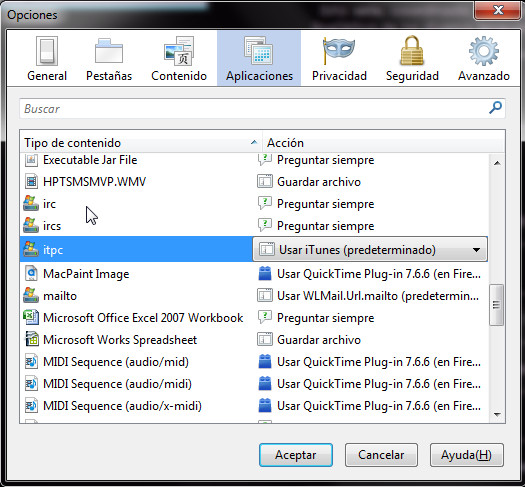Click the Buscar search field

click(262, 108)
